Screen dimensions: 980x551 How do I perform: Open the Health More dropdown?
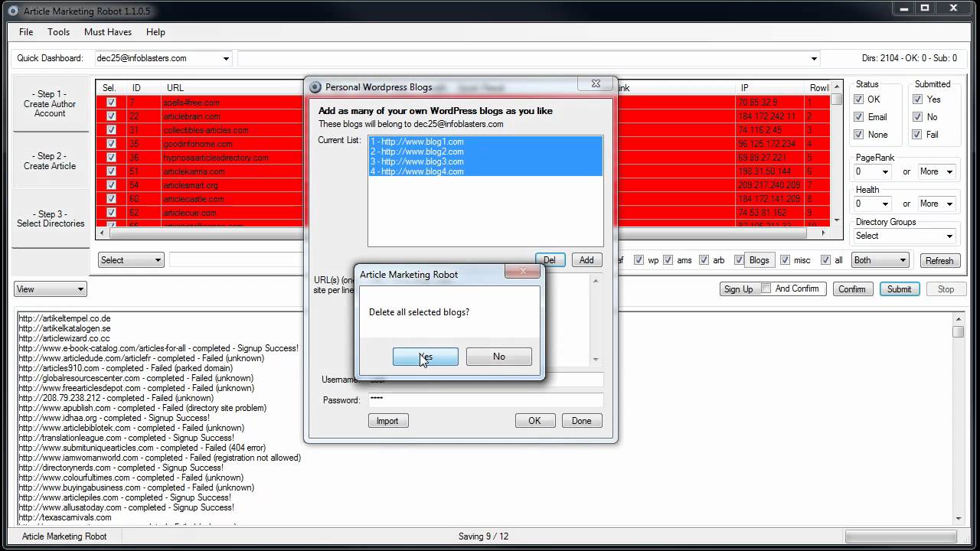click(x=937, y=204)
